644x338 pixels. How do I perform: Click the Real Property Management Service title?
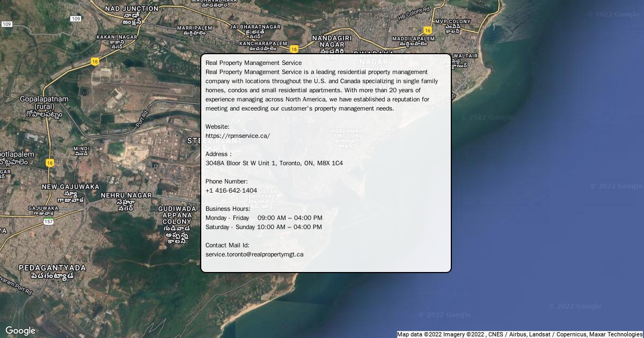pos(253,63)
